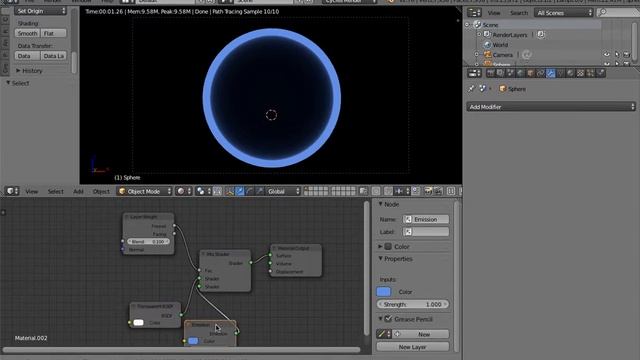Open the Outliner View menu
The image size is (640, 360).
[x=494, y=13]
